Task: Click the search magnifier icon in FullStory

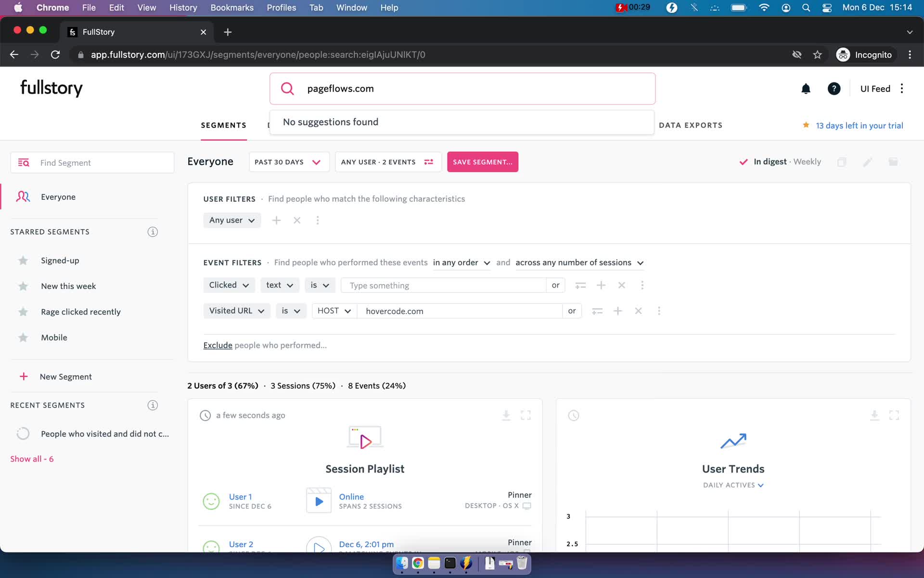Action: 287,89
